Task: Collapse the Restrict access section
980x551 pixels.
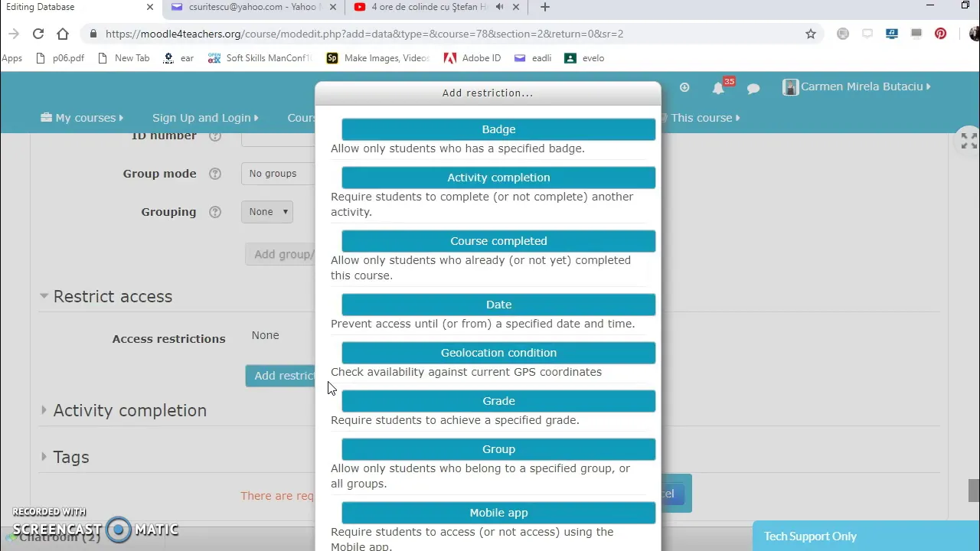Action: tap(106, 297)
